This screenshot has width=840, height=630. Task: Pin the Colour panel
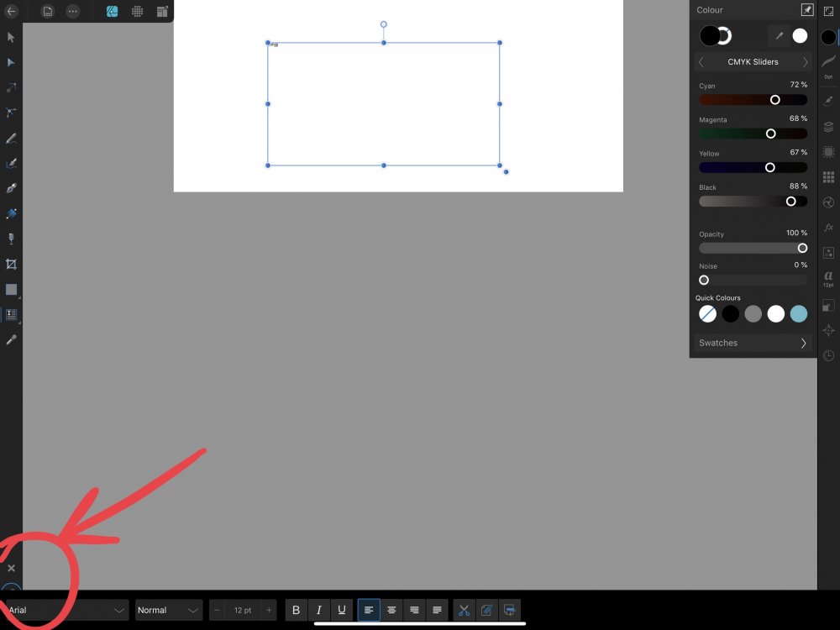(806, 9)
